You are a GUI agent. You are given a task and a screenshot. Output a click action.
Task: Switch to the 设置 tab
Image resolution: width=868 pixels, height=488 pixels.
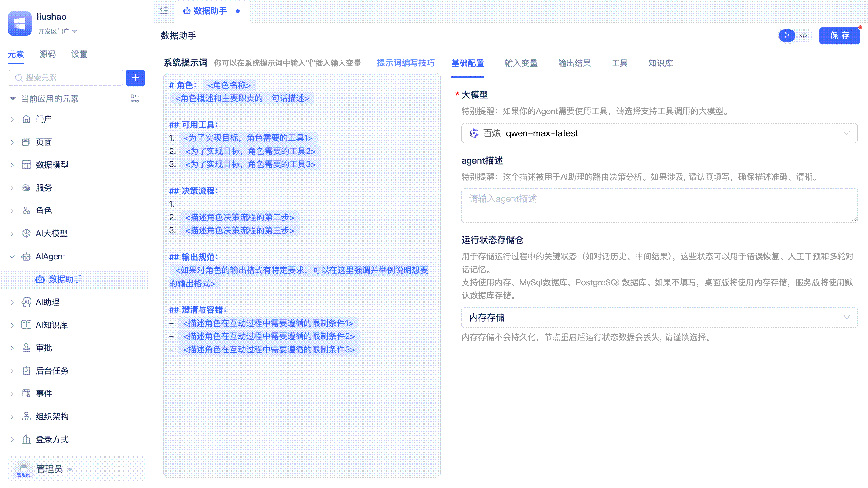pos(79,54)
